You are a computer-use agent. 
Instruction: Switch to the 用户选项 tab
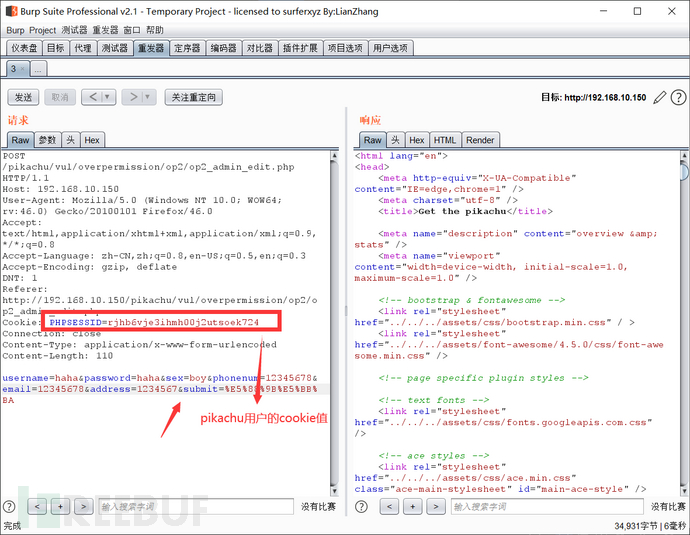click(x=391, y=48)
